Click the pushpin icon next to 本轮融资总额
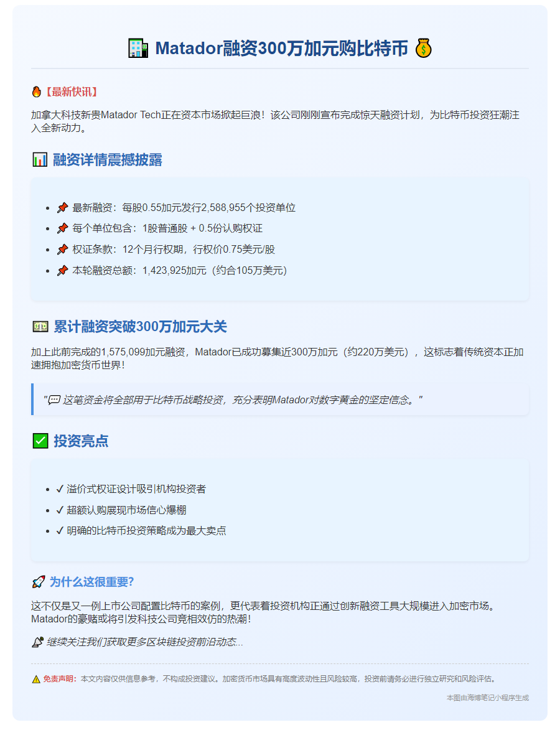 63,271
